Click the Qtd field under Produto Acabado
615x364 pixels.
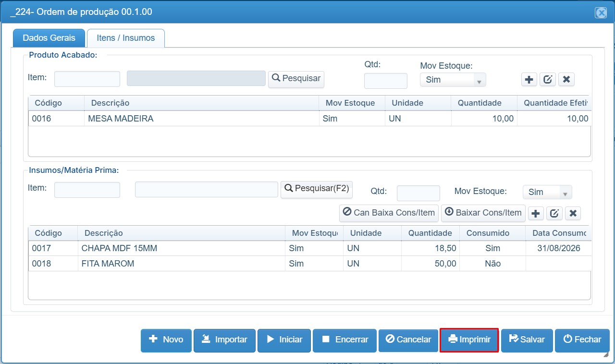385,81
